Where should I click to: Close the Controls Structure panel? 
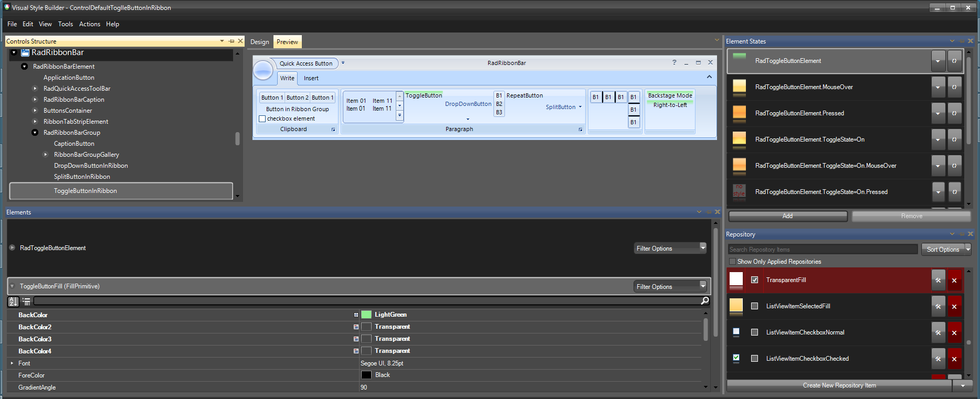240,41
